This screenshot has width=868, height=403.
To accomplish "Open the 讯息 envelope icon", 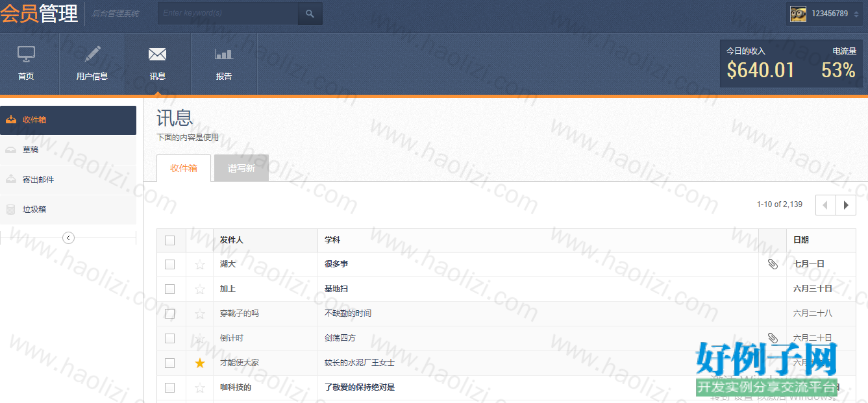I will pos(157,54).
